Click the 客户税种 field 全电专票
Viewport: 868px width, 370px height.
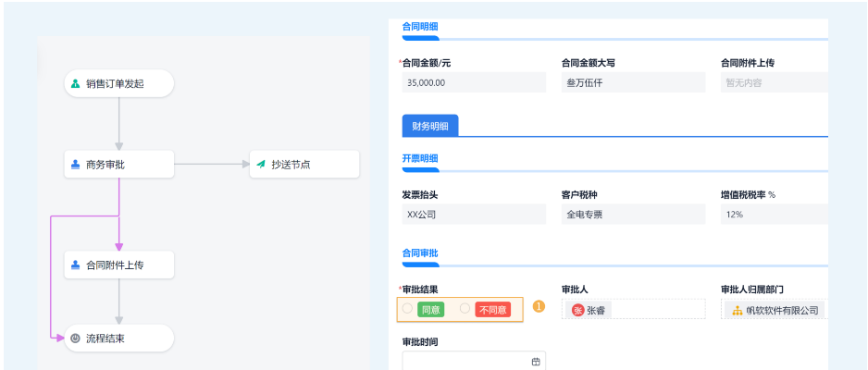[633, 214]
